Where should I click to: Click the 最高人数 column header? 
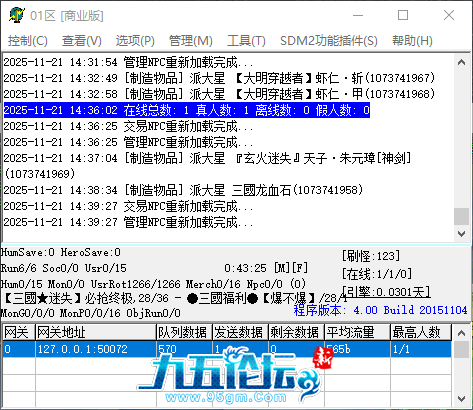click(421, 332)
